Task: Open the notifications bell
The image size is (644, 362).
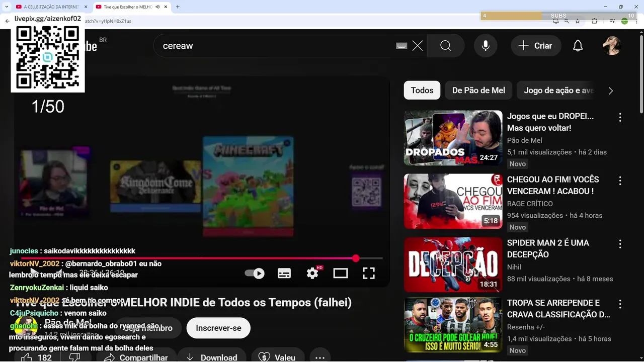Action: point(578,46)
